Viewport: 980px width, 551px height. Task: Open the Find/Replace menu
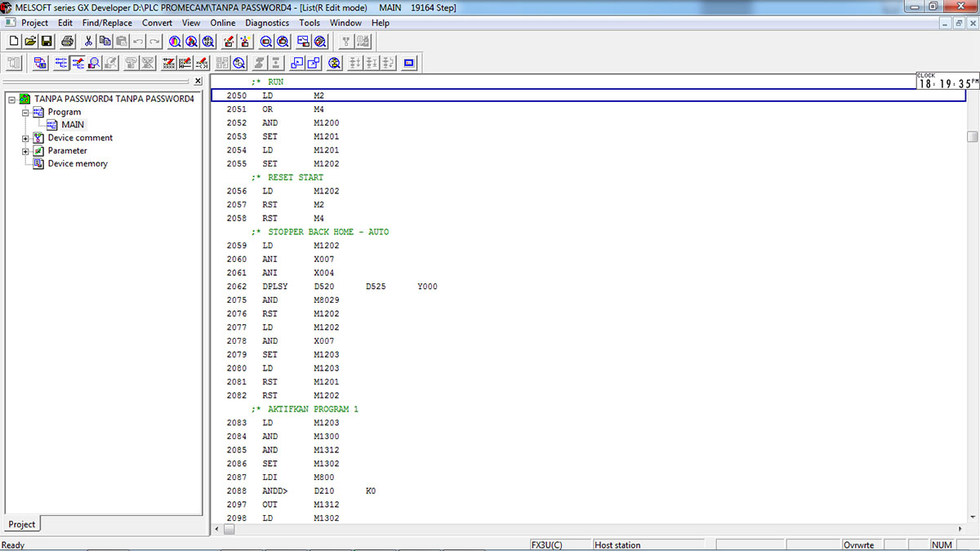pyautogui.click(x=107, y=23)
